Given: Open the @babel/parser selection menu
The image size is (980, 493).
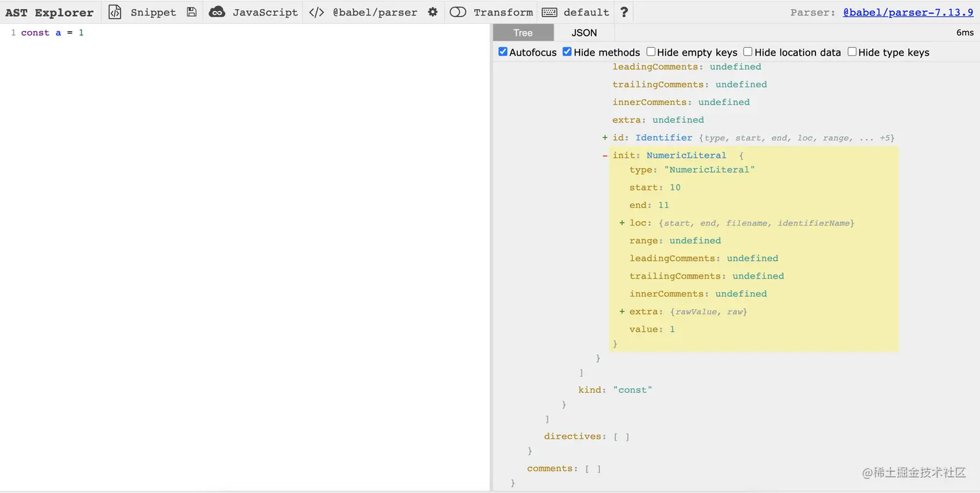Looking at the screenshot, I should click(x=375, y=12).
